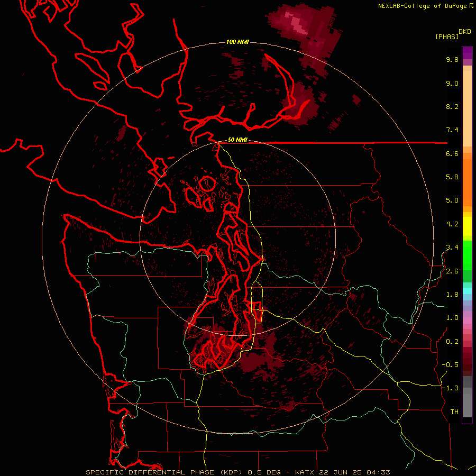Select the -1.3 legend value
Image resolution: width=476 pixels, height=476 pixels.
tap(450, 388)
